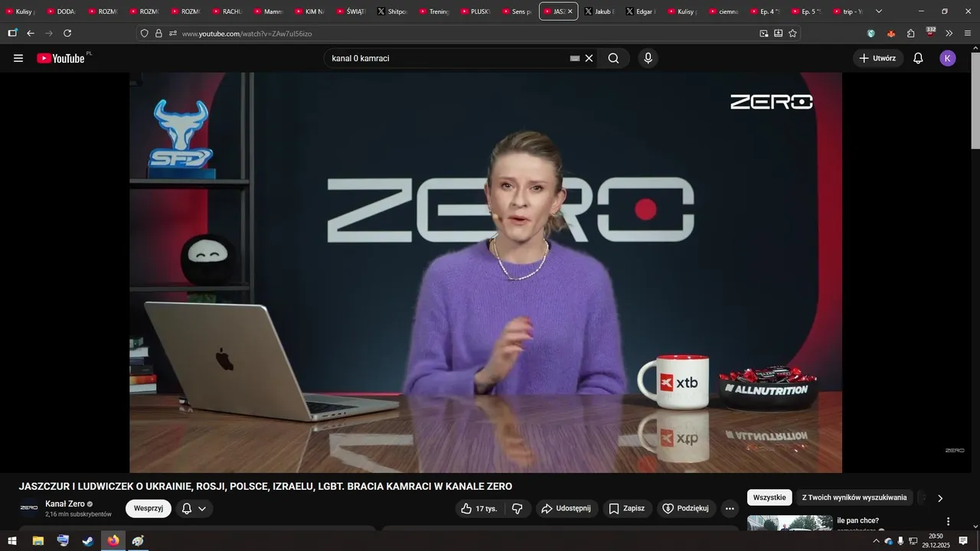
Task: Like the video with 17 tys. likes
Action: (479, 508)
